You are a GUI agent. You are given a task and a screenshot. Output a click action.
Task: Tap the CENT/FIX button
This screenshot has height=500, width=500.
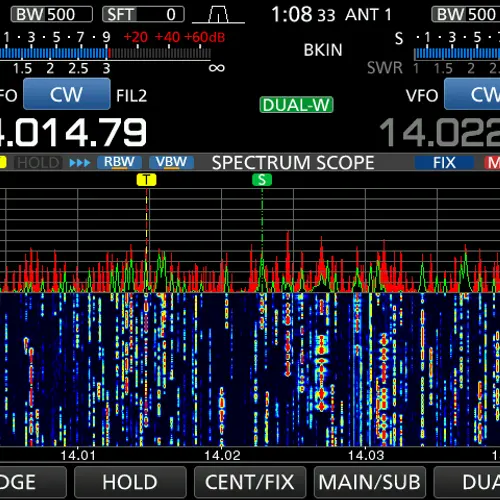(250, 482)
